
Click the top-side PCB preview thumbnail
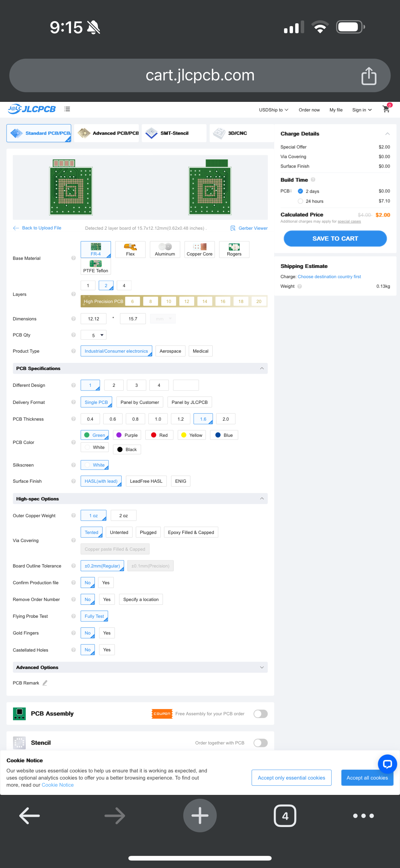pos(71,187)
